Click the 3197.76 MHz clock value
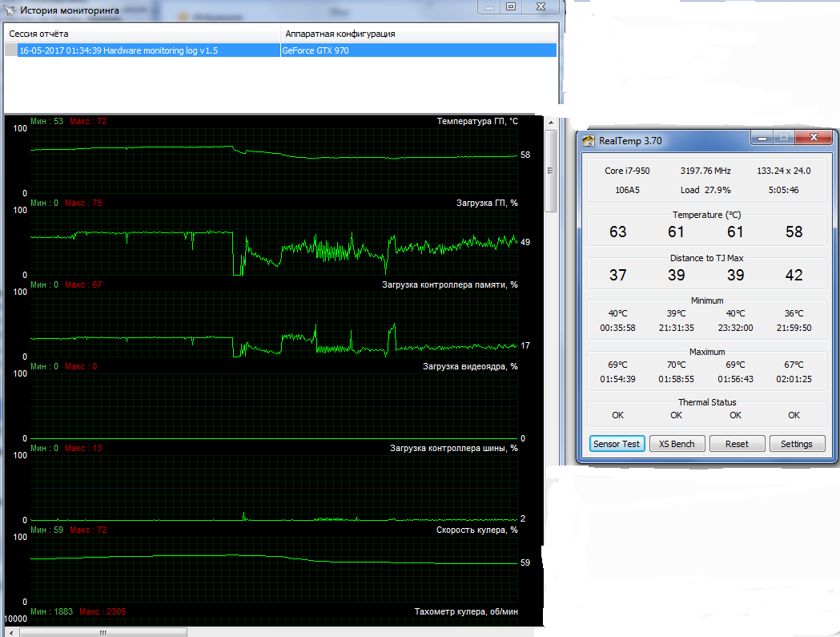Viewport: 840px width, 637px height. click(705, 171)
